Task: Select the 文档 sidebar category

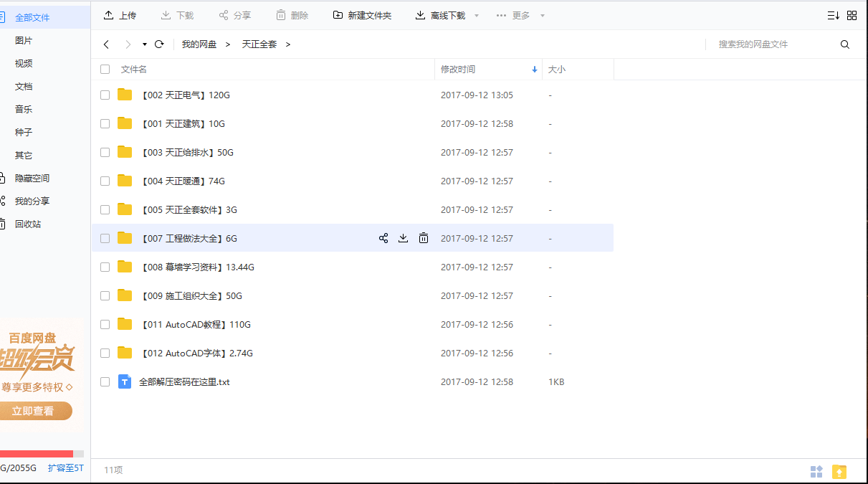Action: [x=24, y=87]
